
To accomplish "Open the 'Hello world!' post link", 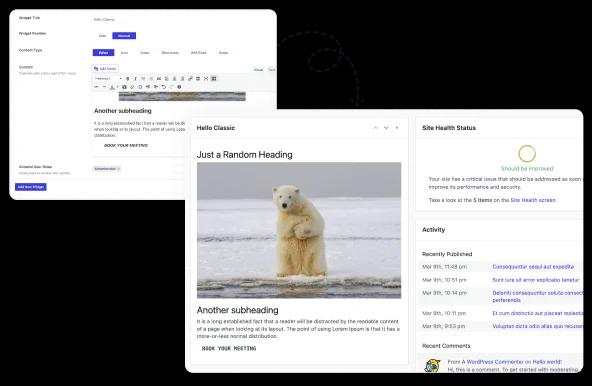I will pyautogui.click(x=547, y=362).
